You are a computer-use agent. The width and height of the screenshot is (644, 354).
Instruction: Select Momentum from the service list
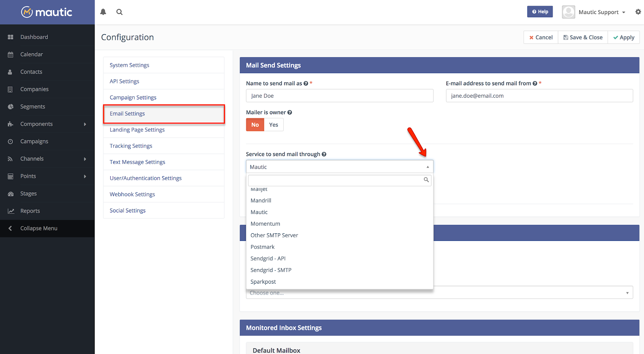[339, 224]
